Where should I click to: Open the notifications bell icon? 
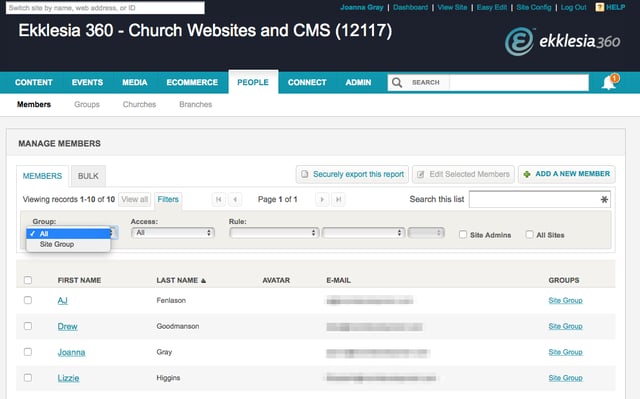point(608,83)
